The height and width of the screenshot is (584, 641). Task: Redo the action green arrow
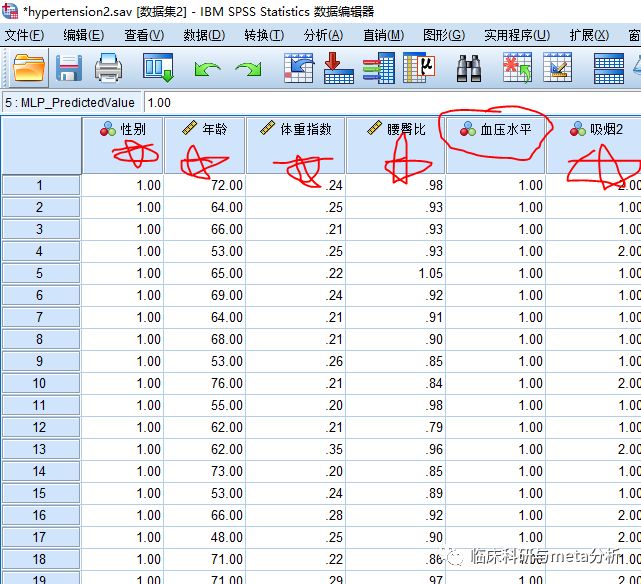[x=248, y=69]
